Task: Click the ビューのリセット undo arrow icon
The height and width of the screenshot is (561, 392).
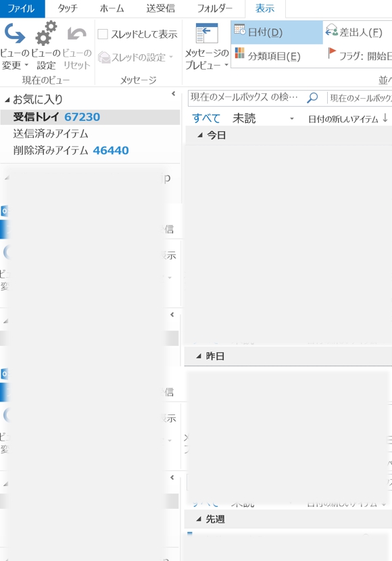Action: 77,34
